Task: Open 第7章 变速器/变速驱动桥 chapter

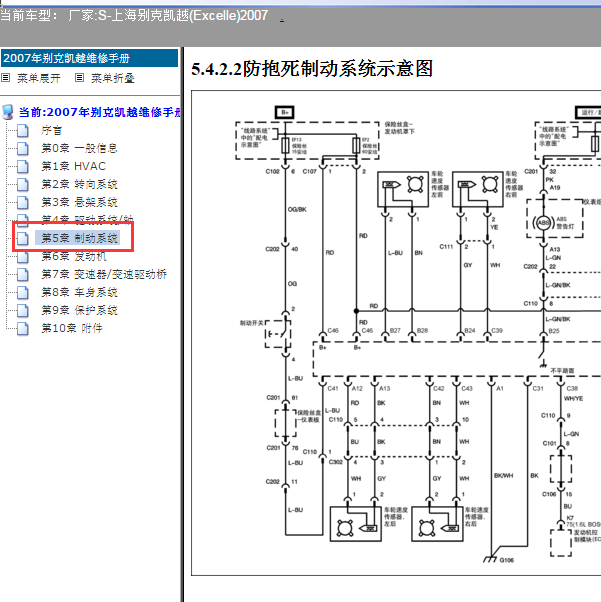Action: (x=104, y=274)
